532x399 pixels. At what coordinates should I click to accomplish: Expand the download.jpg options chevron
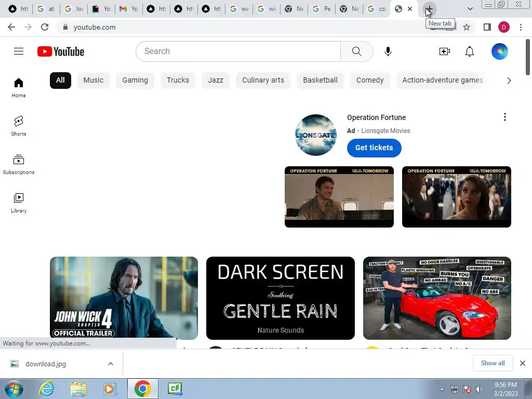[x=111, y=364]
